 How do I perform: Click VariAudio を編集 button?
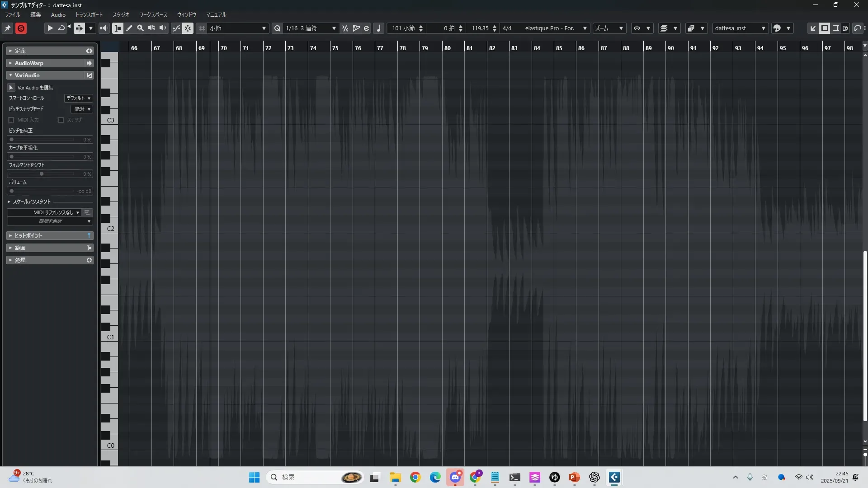tap(11, 88)
